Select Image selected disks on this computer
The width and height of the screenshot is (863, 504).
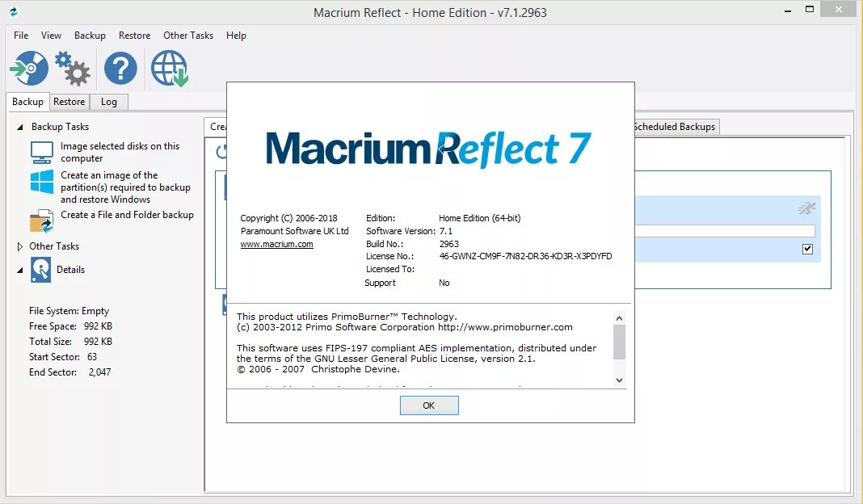click(x=120, y=152)
